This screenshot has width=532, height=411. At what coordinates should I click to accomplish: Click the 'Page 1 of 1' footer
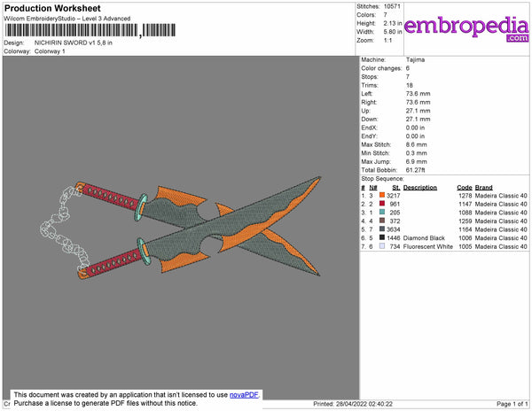[x=512, y=404]
